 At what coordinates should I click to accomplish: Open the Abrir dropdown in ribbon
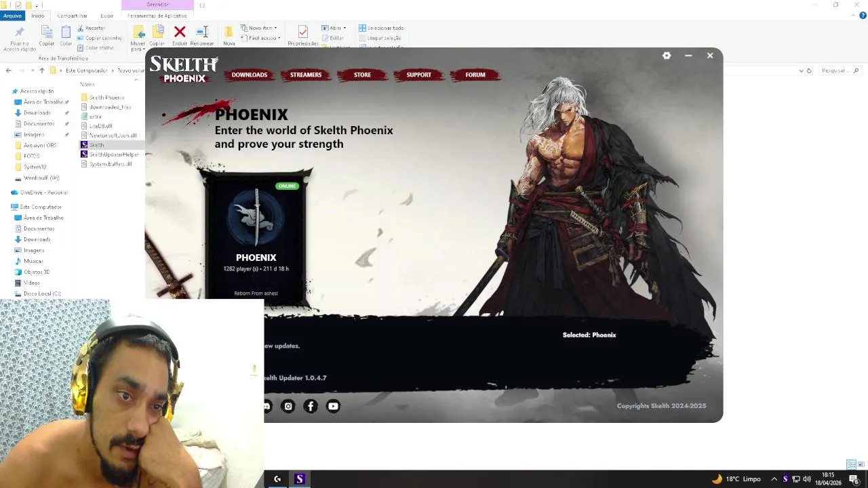coord(334,28)
